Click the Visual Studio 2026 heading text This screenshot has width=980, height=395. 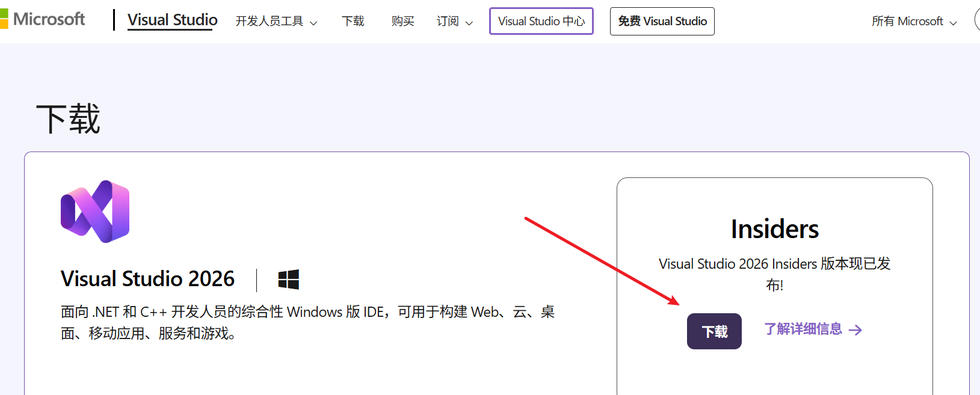coord(148,279)
